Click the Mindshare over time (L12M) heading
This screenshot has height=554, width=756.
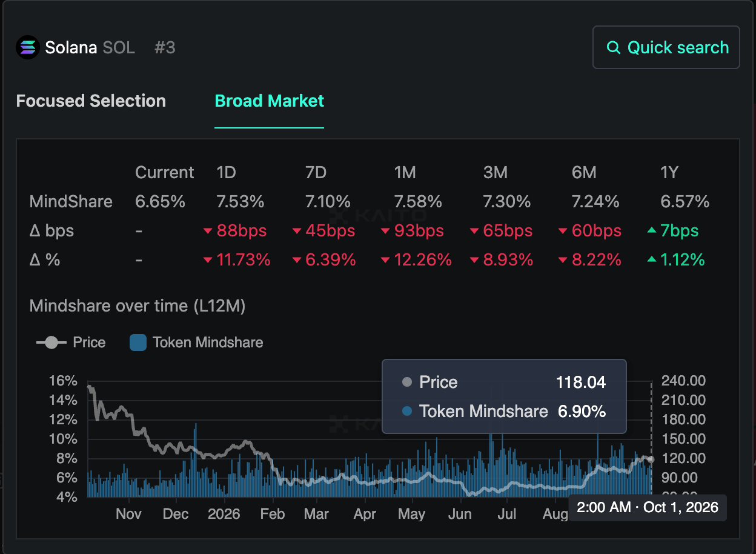click(138, 306)
